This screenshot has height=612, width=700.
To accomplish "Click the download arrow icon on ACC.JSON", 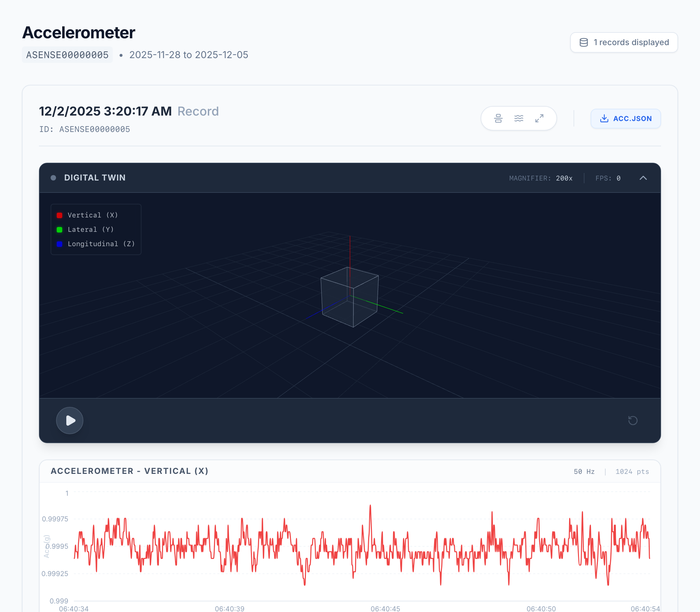I will coord(604,119).
